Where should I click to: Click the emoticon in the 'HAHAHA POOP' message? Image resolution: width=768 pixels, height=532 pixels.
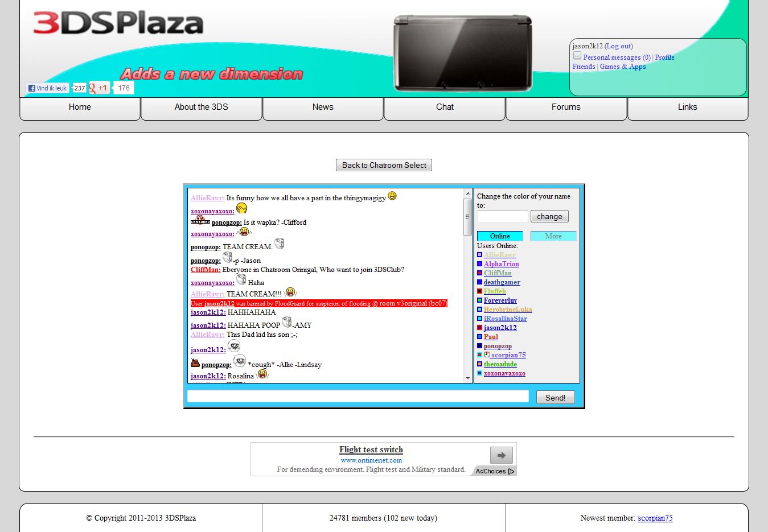click(x=286, y=322)
